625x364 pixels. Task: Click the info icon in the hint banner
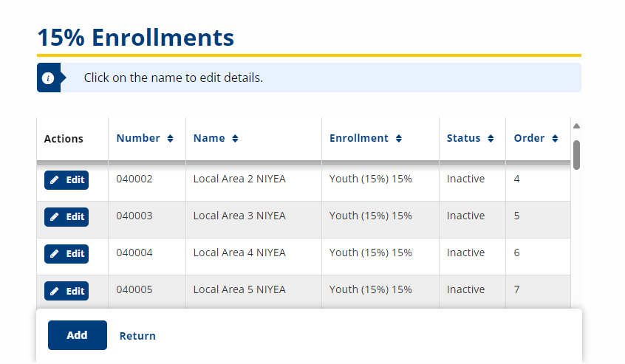point(48,78)
